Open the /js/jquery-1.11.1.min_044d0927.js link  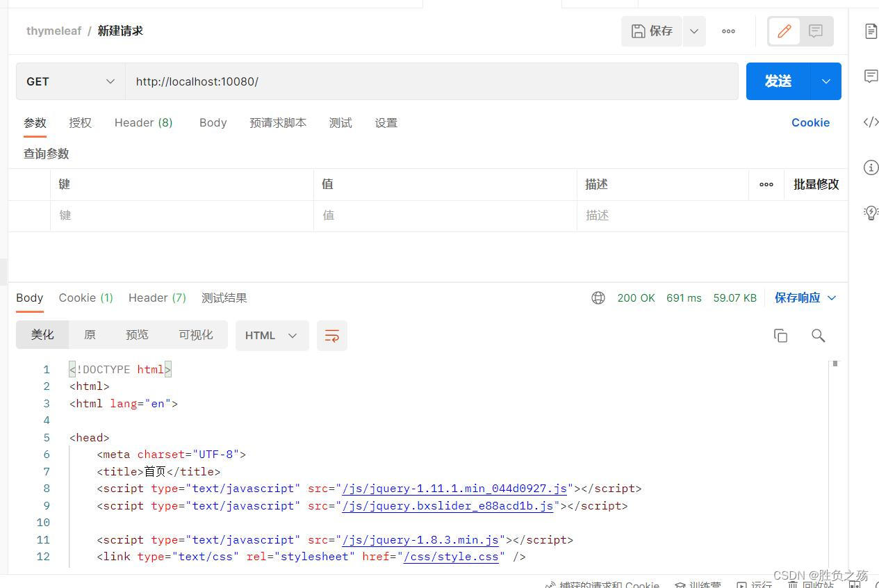coord(454,489)
